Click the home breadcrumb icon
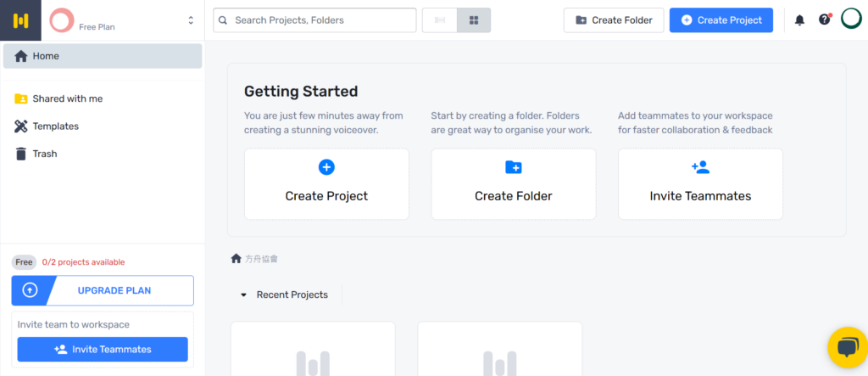Image resolution: width=868 pixels, height=376 pixels. [236, 258]
